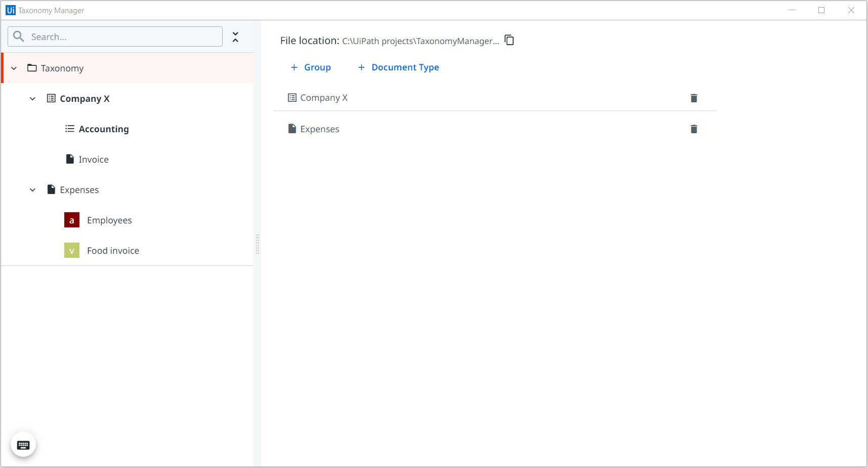The height and width of the screenshot is (468, 868).
Task: Delete the Expenses document type
Action: click(x=694, y=129)
